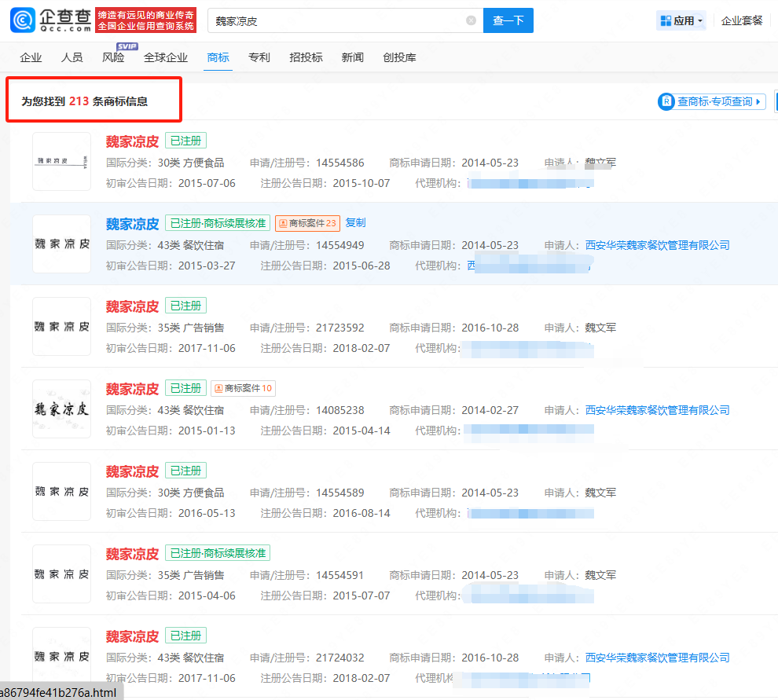The height and width of the screenshot is (700, 778).
Task: Open the 企业套餐 link
Action: 742,20
